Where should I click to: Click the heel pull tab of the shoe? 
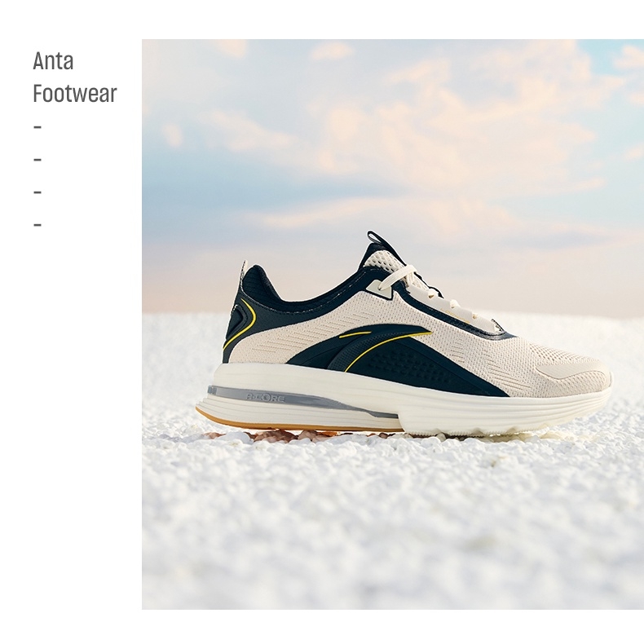[x=244, y=271]
